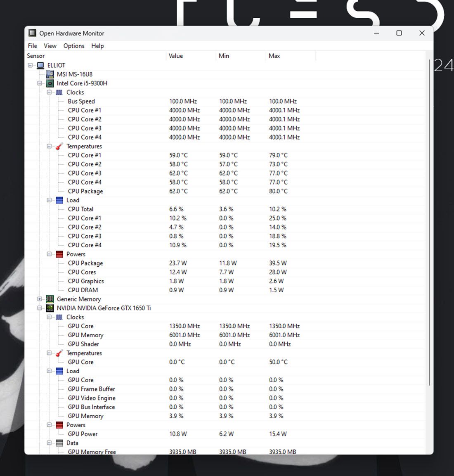Select the Bus Speed row
The height and width of the screenshot is (476, 454).
[x=225, y=102]
